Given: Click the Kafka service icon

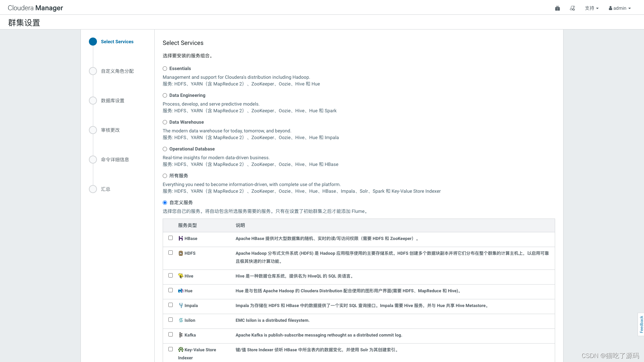Looking at the screenshot, I should coord(181,335).
